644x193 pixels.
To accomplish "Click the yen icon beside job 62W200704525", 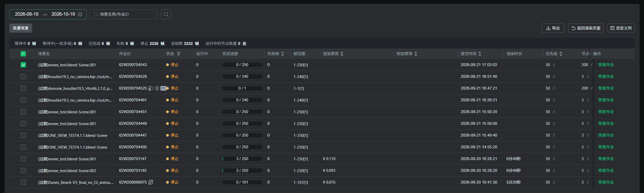I will [157, 88].
